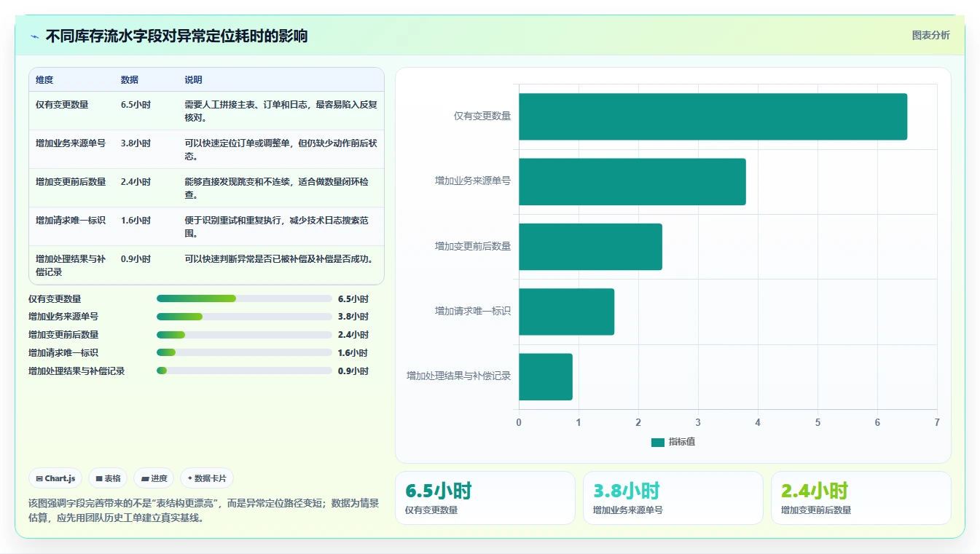Click the description starting 可以快速定位订单

[x=281, y=149]
